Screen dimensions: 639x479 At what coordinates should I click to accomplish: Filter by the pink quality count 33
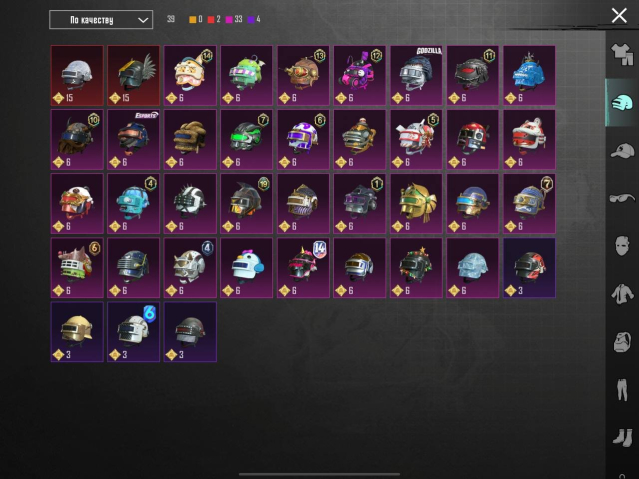pos(234,19)
